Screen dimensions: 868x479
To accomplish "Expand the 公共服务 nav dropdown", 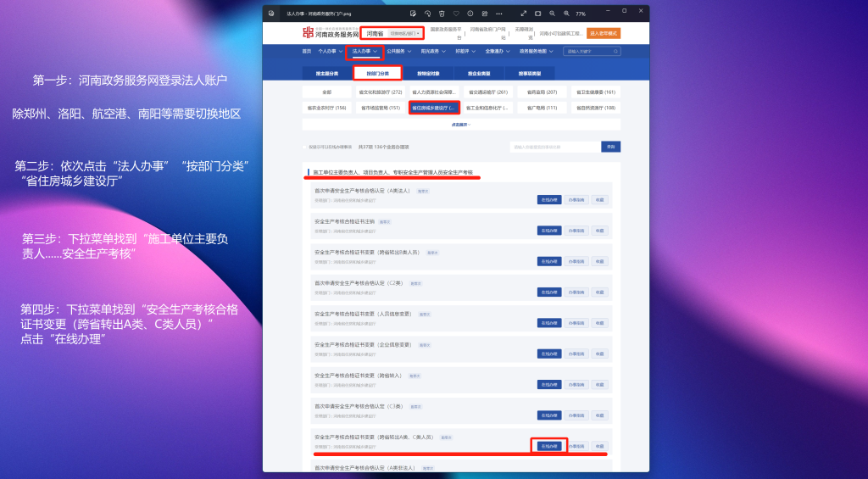I will click(398, 51).
